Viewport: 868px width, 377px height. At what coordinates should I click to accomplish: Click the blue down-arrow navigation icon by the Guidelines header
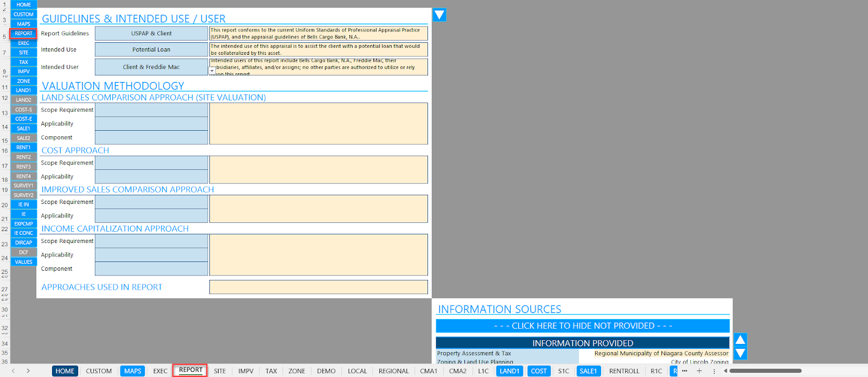(439, 15)
